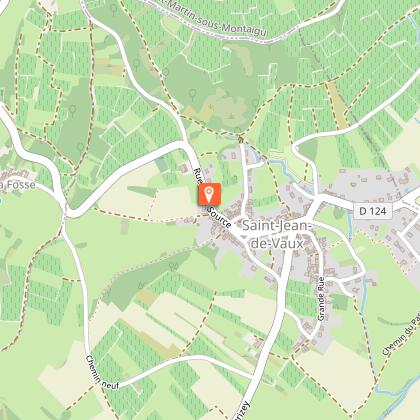This screenshot has height=420, width=420.
Task: Click the word 'Rue' on Grande Rue
Action: pyautogui.click(x=321, y=284)
